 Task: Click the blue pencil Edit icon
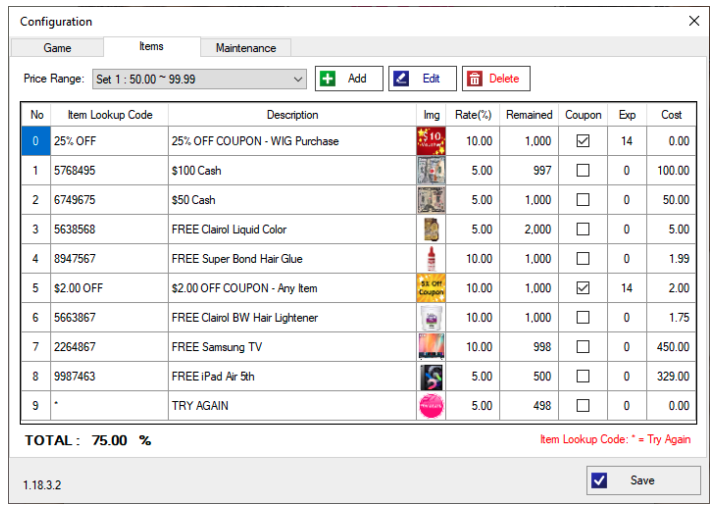pyautogui.click(x=401, y=79)
